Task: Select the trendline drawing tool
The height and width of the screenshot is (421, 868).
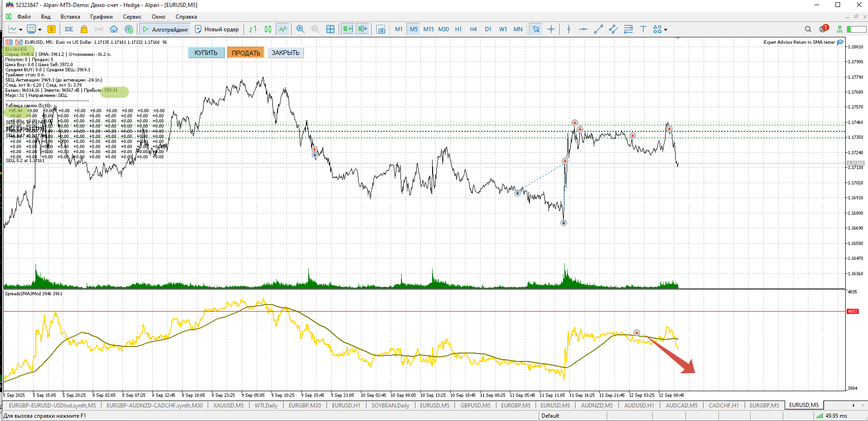Action: (598, 29)
